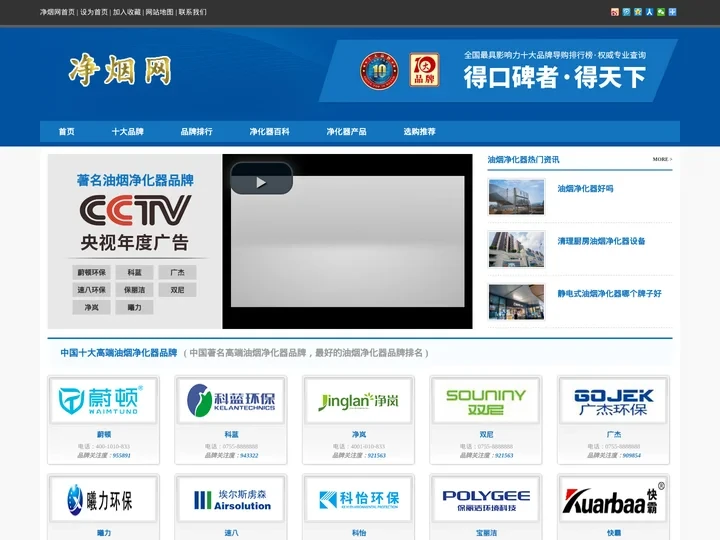Viewport: 720px width, 540px height.
Task: Click the thumbnail beside 油烟净化器好吗
Action: click(x=517, y=197)
